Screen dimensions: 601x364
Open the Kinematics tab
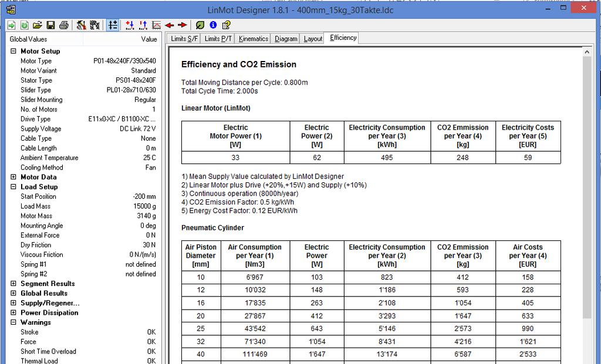253,39
